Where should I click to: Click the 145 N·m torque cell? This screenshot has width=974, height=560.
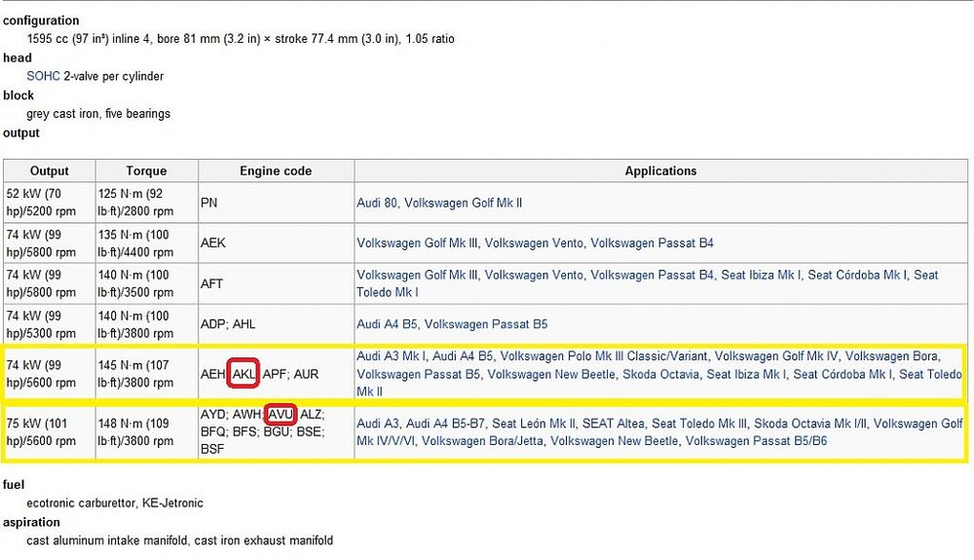click(147, 374)
